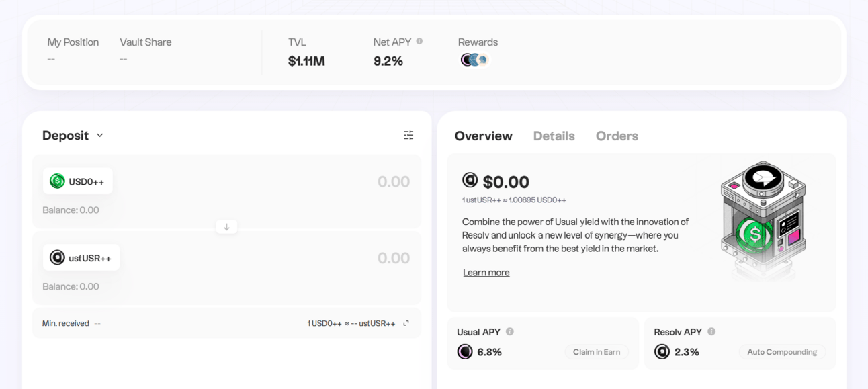The image size is (868, 389).
Task: Click the Auto Compounding badge
Action: (782, 352)
